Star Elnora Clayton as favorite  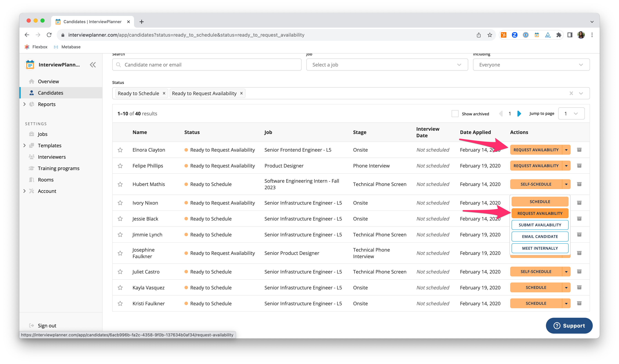[120, 150]
